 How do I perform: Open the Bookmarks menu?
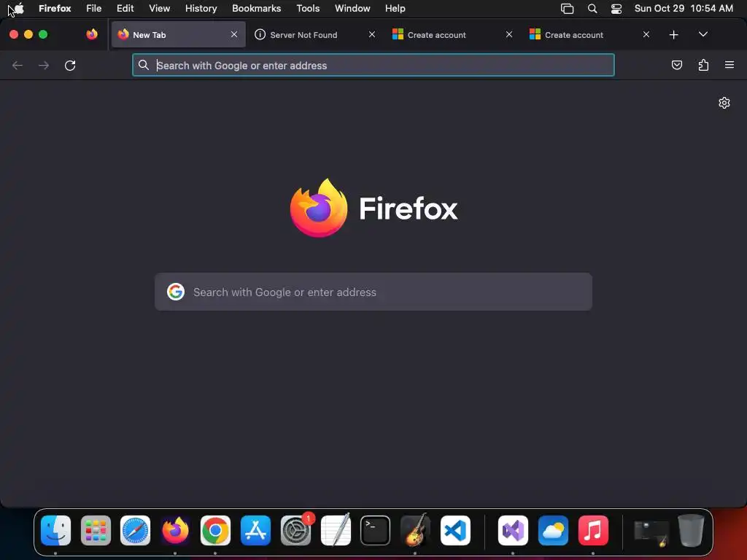click(x=256, y=8)
